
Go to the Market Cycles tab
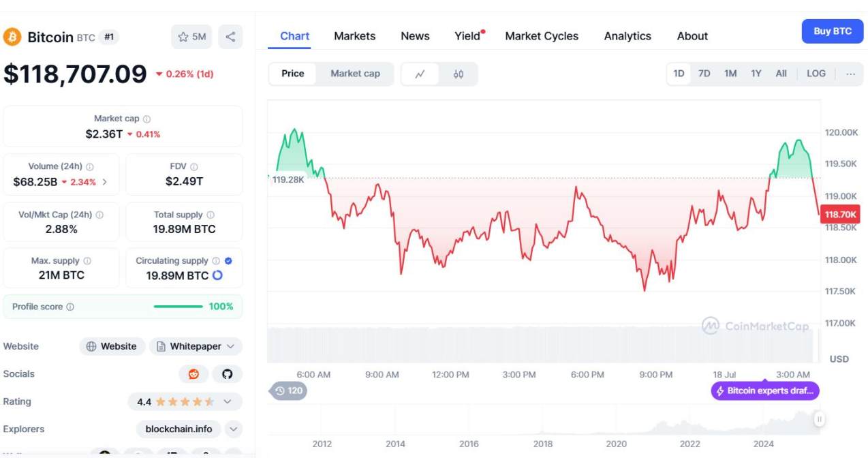point(541,36)
